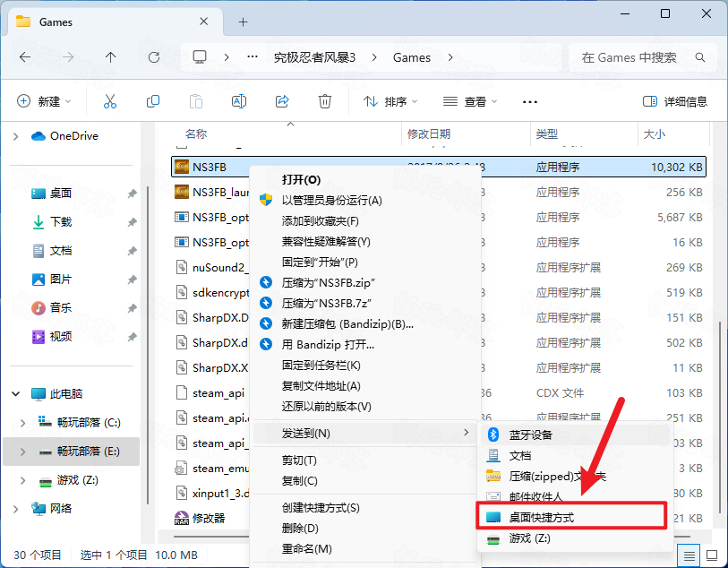Toggle the 详细信息 details pane
The image size is (728, 568).
(675, 101)
